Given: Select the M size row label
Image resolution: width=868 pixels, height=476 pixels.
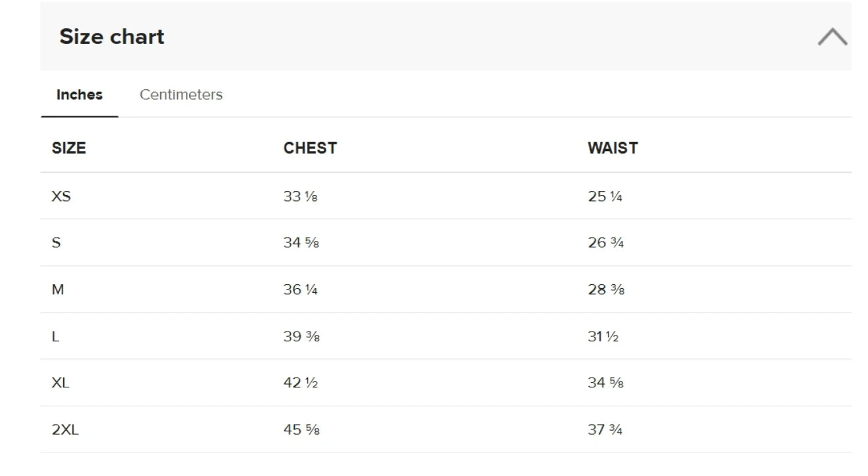Looking at the screenshot, I should [x=58, y=290].
